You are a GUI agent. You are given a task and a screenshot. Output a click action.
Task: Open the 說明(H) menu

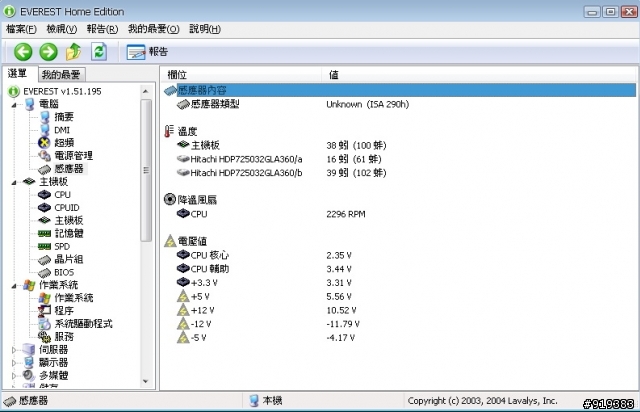click(x=205, y=29)
